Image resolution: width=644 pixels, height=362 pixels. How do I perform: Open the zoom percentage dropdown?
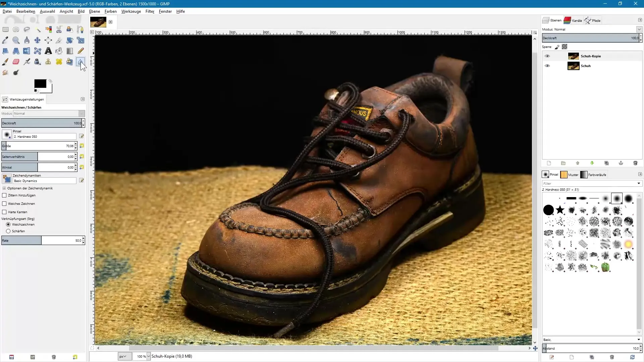(149, 356)
